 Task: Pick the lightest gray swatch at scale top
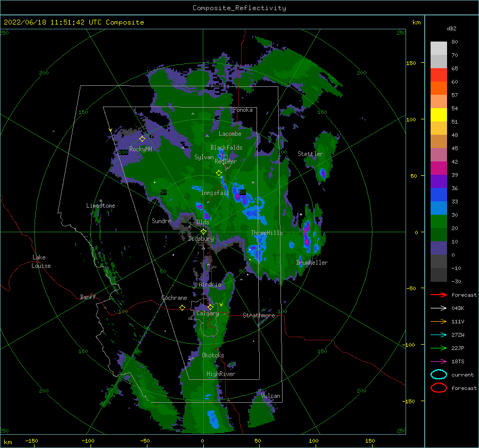click(439, 48)
